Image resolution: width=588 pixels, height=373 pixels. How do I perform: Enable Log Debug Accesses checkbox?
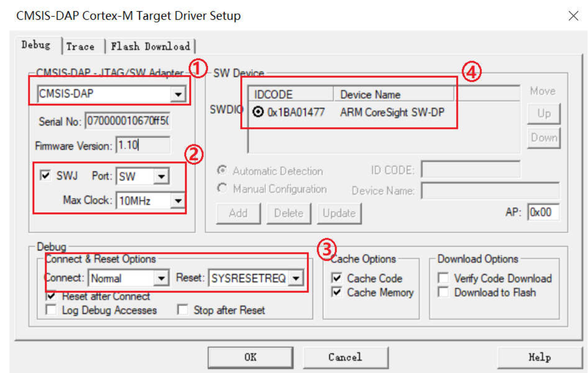tap(51, 310)
